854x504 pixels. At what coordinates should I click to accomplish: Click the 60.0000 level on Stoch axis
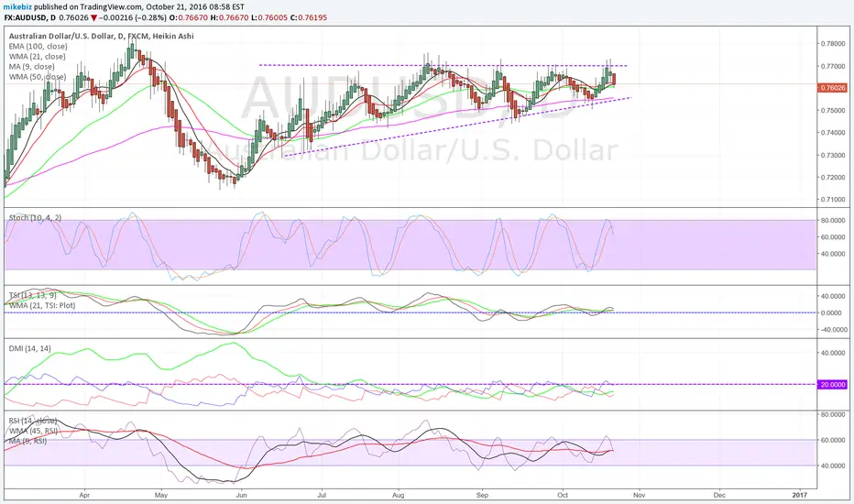coord(833,237)
